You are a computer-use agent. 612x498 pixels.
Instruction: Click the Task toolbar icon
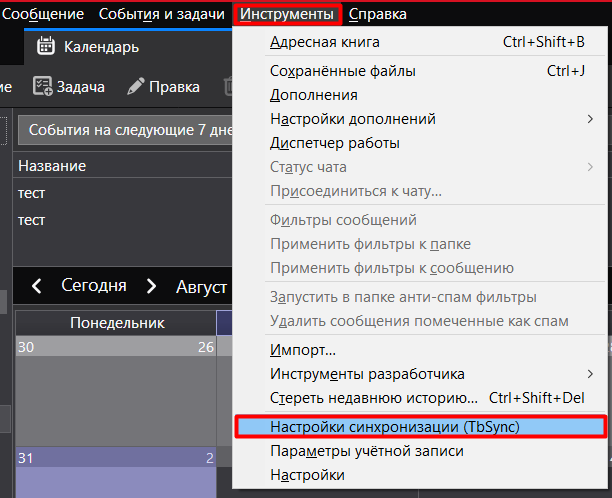(43, 87)
